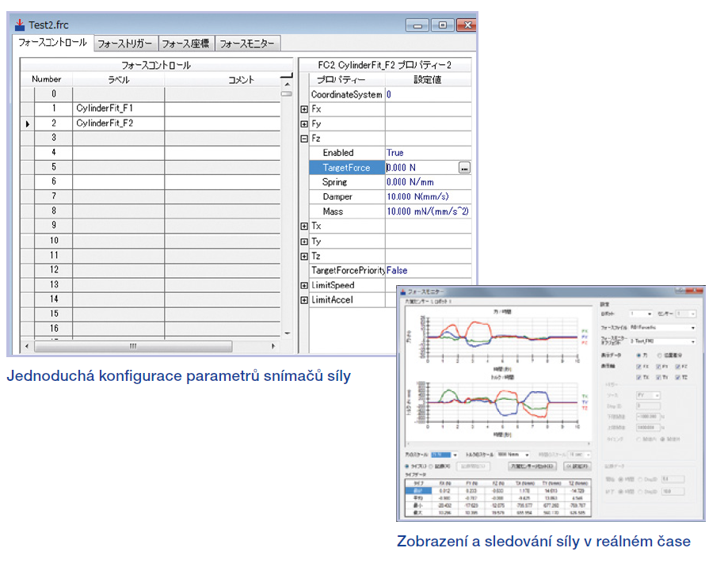Toggle the FZ axis checkbox in force monitor

(x=678, y=367)
